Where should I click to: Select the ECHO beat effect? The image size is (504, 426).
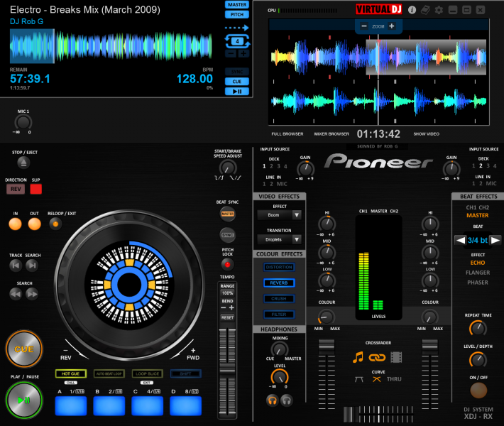point(478,263)
